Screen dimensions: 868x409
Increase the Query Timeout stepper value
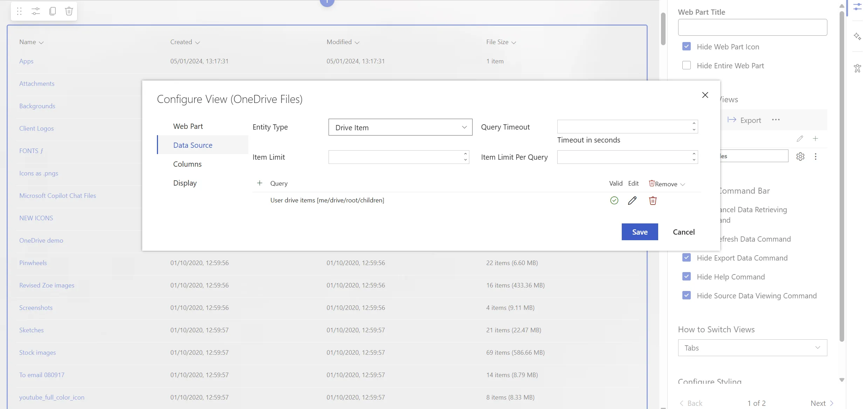694,123
